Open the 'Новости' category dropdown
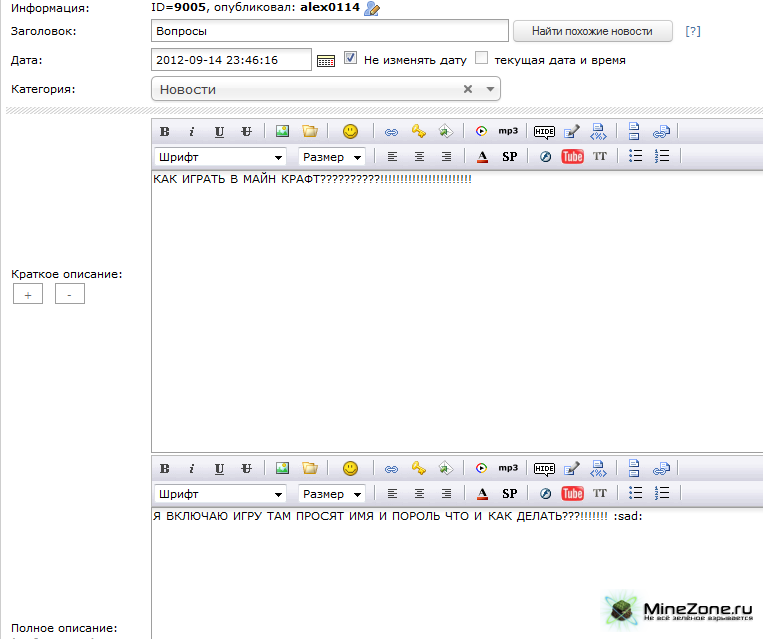 click(x=326, y=89)
